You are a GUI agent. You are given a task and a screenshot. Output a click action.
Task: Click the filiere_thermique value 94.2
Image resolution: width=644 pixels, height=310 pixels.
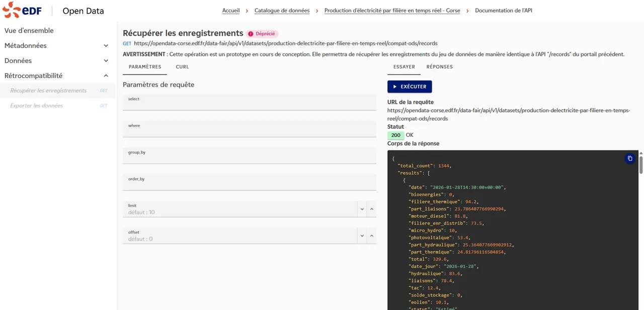click(x=471, y=202)
